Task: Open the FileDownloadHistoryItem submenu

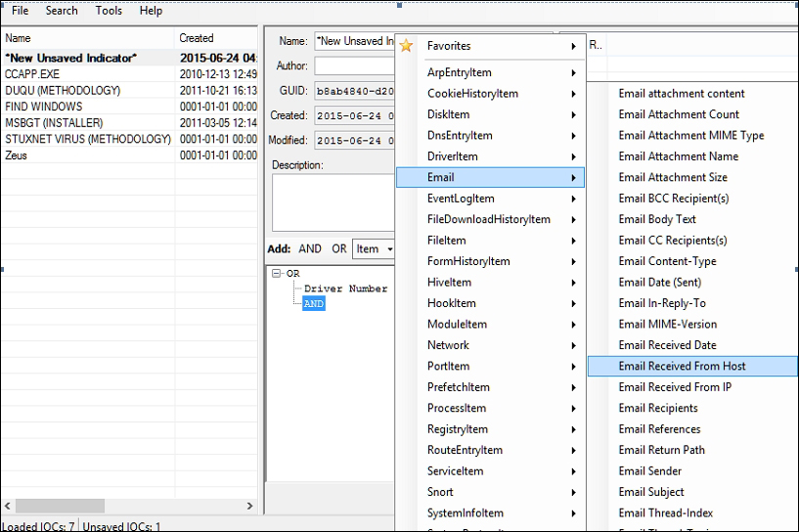Action: (490, 219)
